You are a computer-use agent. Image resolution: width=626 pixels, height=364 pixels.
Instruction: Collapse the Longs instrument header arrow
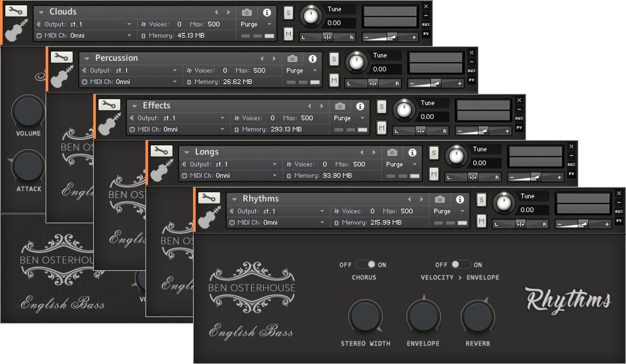pos(186,153)
